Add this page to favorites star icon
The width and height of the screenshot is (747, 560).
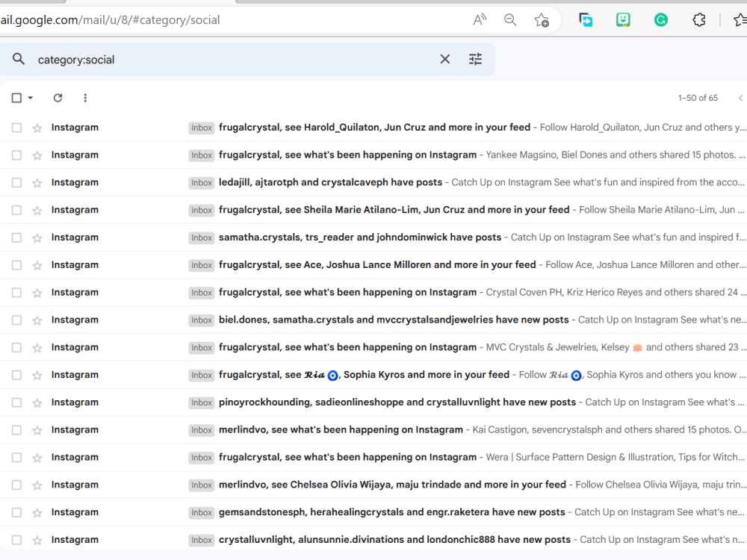click(x=542, y=20)
